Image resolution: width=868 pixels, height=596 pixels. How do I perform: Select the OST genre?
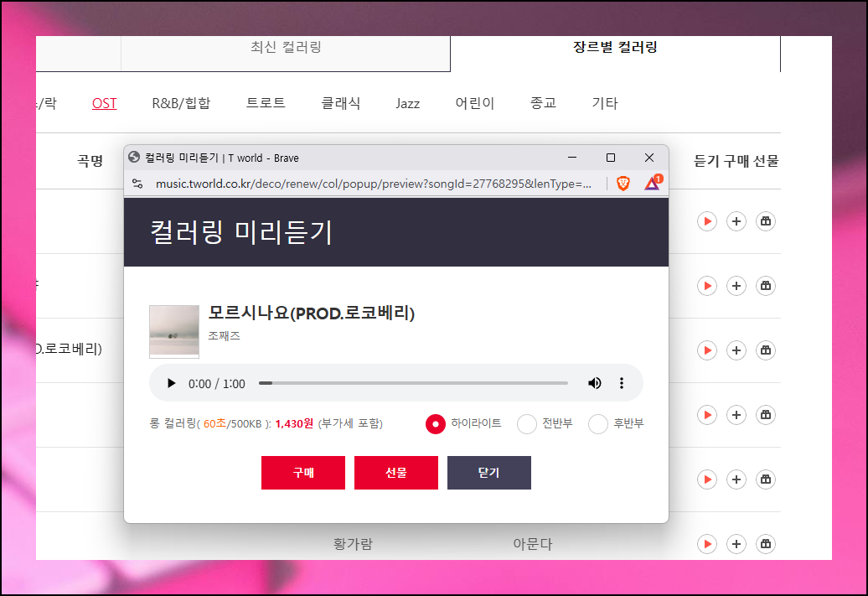104,103
